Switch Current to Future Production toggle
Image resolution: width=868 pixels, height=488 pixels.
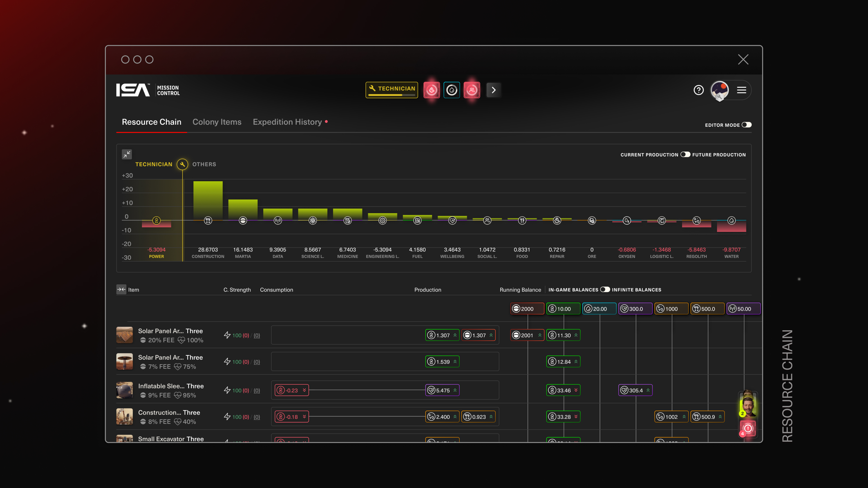tap(685, 155)
